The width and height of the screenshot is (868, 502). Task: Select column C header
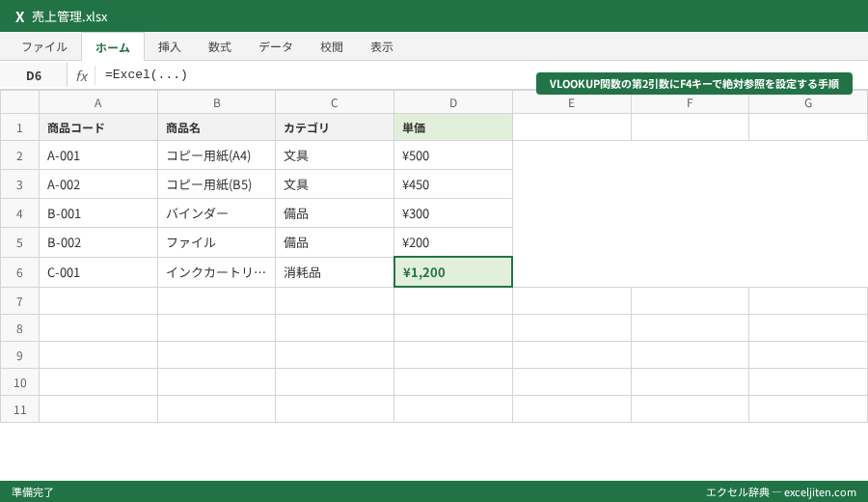335,102
